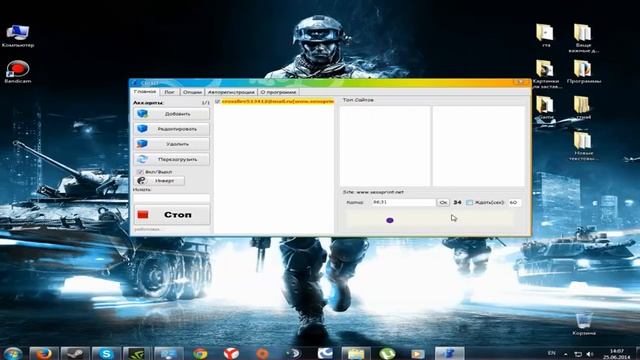Launch Yandex Browser from the taskbar
This screenshot has height=360, width=640.
click(231, 353)
